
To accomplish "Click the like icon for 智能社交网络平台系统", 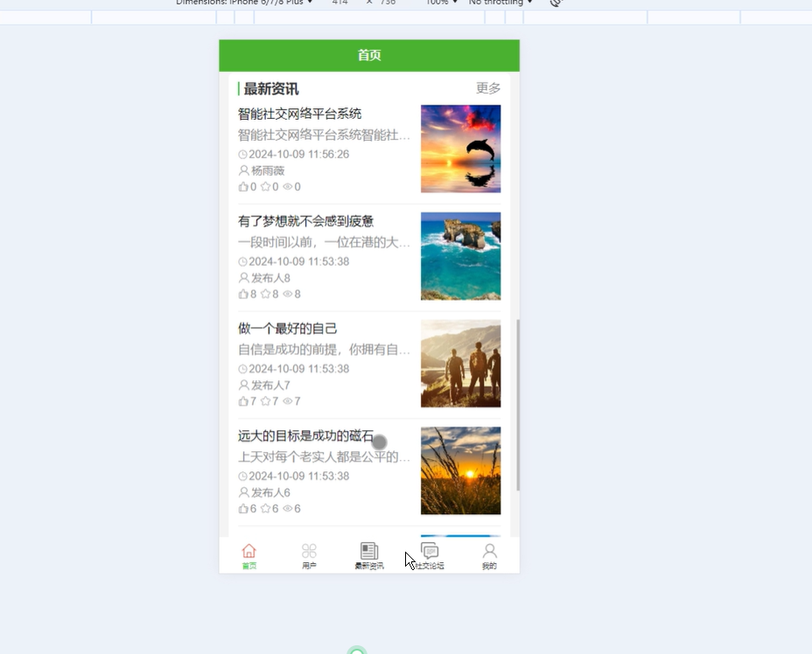I will click(x=243, y=187).
